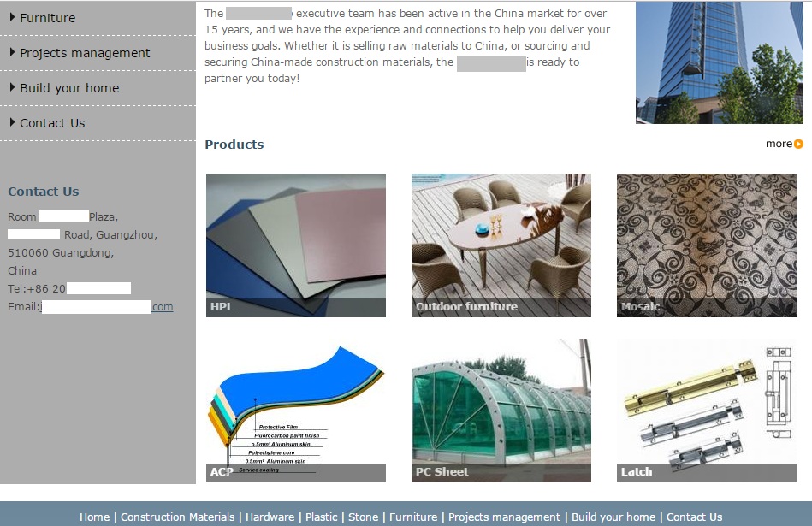
Task: Open the ACP product diagram thumbnail
Action: (296, 411)
